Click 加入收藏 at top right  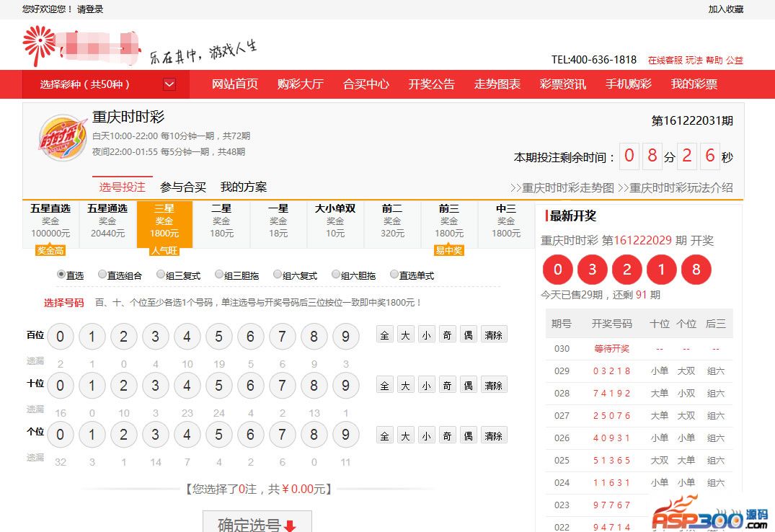[x=725, y=9]
